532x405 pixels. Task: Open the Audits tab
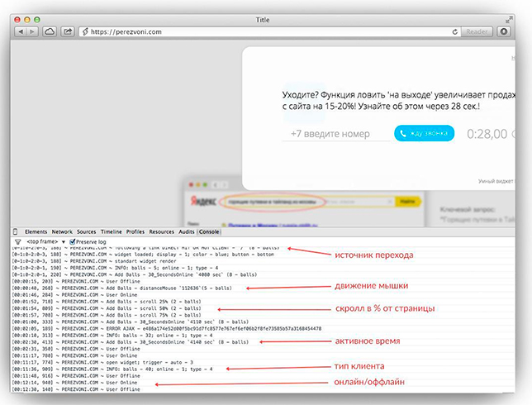coord(187,232)
